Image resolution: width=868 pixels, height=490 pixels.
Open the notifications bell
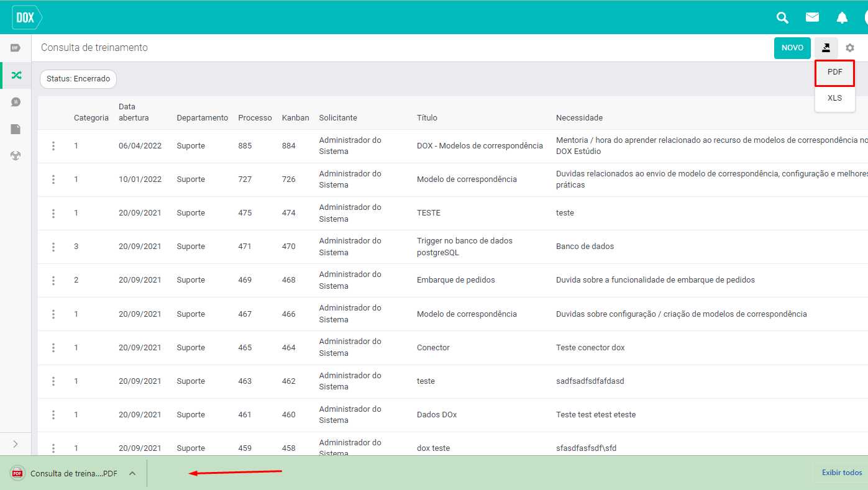[x=842, y=17]
